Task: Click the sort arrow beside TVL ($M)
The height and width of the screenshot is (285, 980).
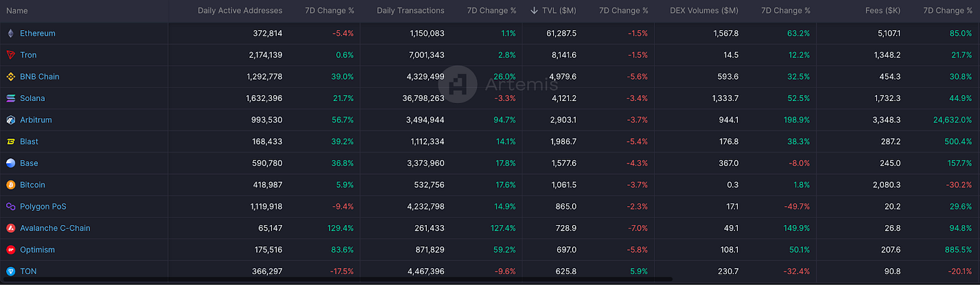Action: tap(534, 10)
